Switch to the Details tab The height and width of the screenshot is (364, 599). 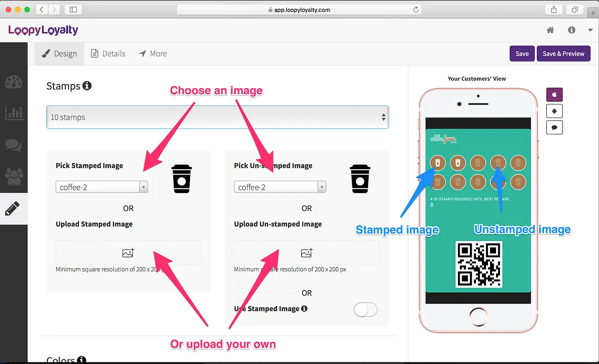108,54
